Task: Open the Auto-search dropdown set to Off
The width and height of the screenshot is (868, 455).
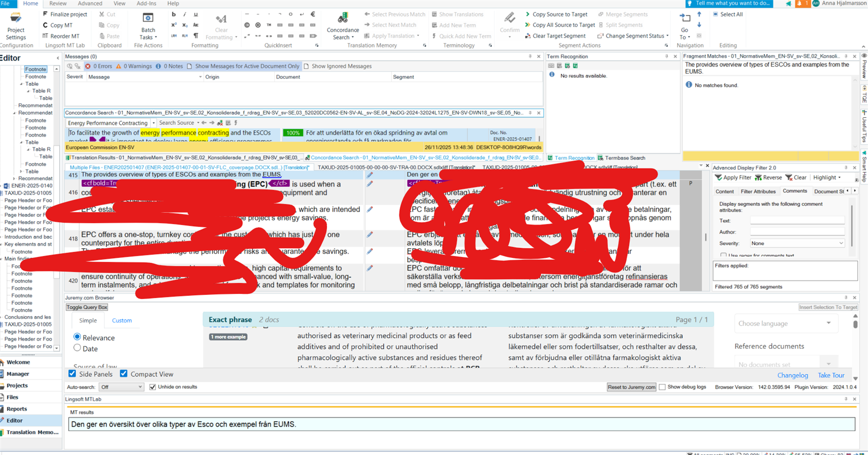Action: point(121,387)
